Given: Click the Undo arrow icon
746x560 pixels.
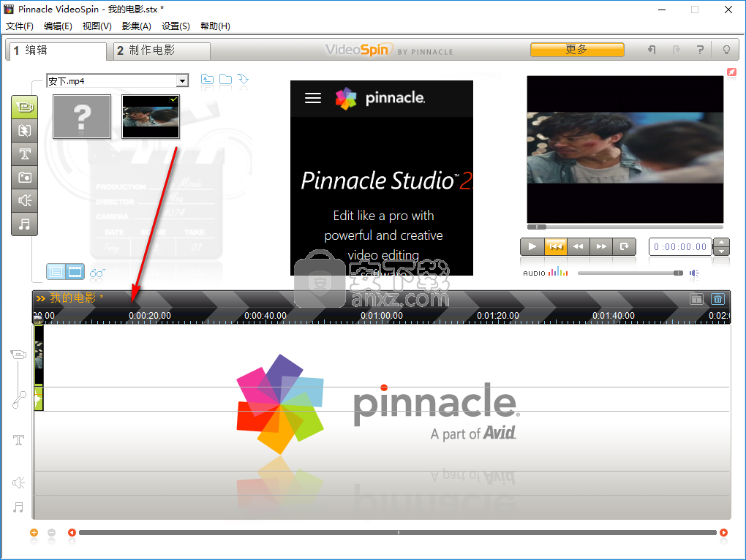Looking at the screenshot, I should coord(652,50).
